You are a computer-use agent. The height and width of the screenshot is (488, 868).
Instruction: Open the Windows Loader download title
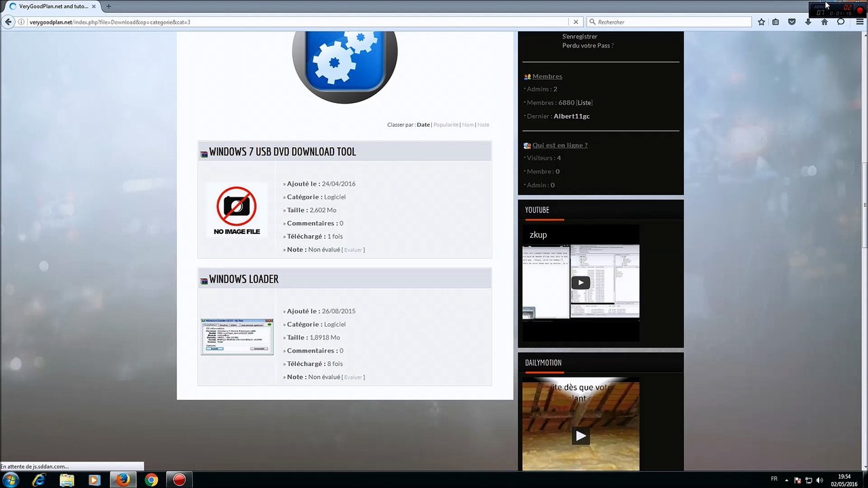pos(243,279)
